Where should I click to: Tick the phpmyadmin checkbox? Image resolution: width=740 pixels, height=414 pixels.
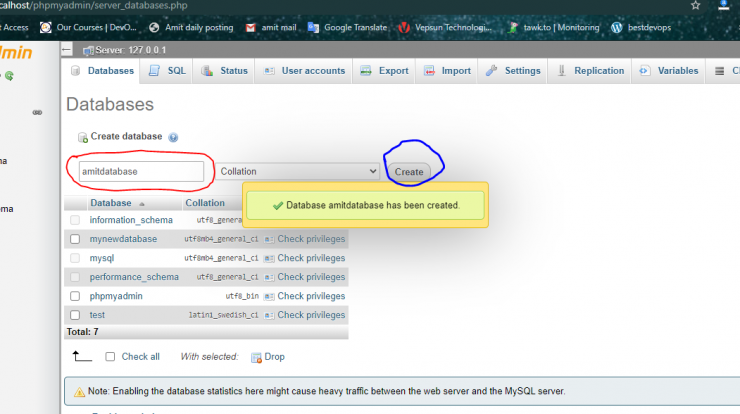click(x=75, y=296)
